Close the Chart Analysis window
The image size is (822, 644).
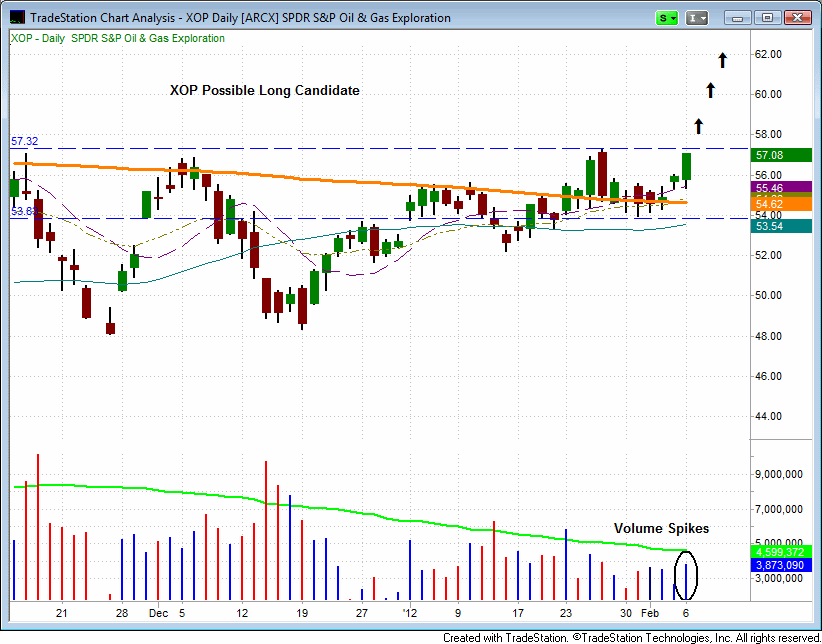pos(797,18)
